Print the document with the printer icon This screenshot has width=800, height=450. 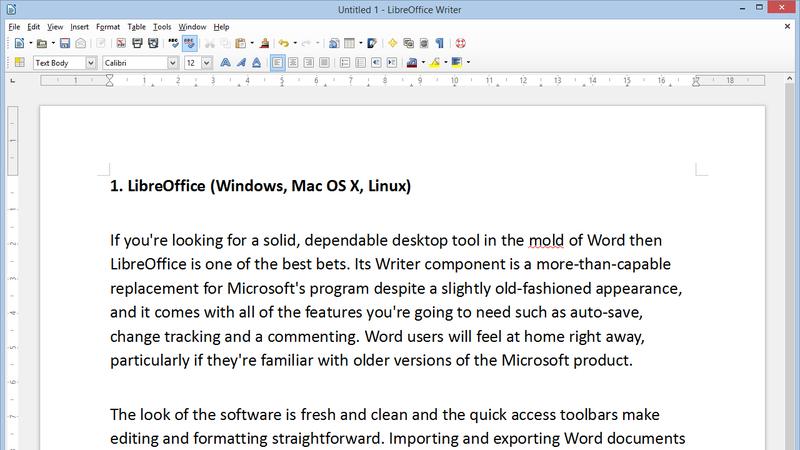click(137, 44)
